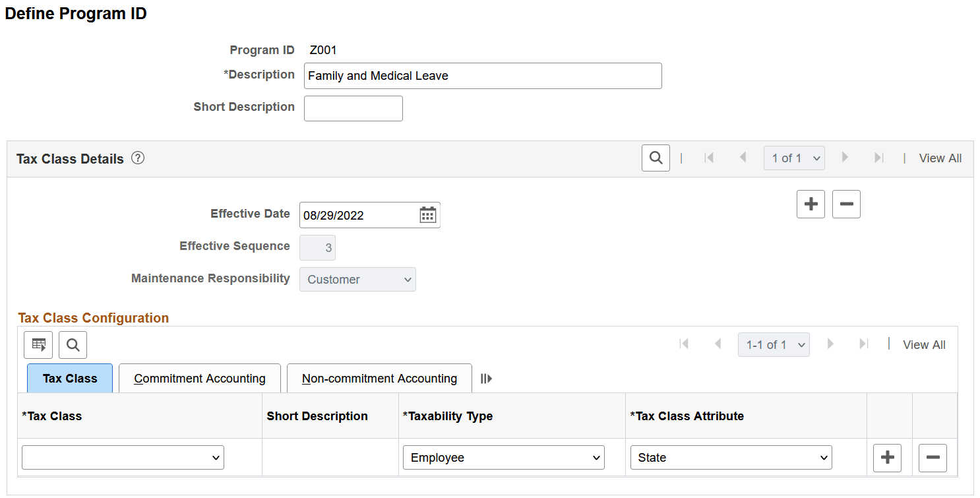Open the Tax Class Attribute dropdown showing State
Image resolution: width=980 pixels, height=498 pixels.
click(731, 457)
